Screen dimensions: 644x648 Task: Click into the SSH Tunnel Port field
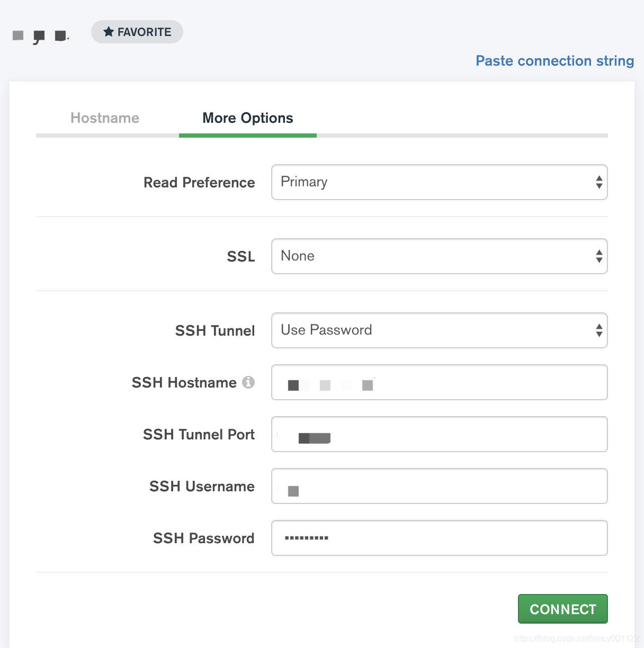click(439, 434)
